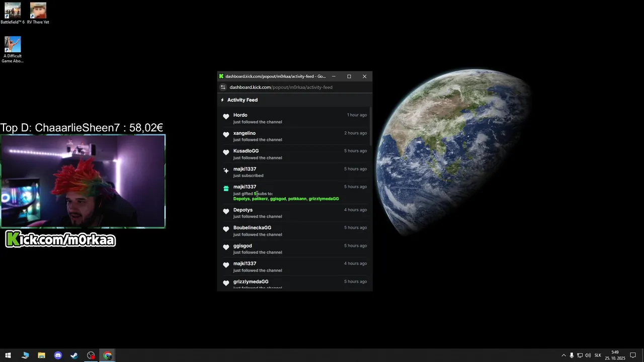The image size is (644, 362).
Task: Expand hidden system tray icons chevron
Action: [x=563, y=355]
